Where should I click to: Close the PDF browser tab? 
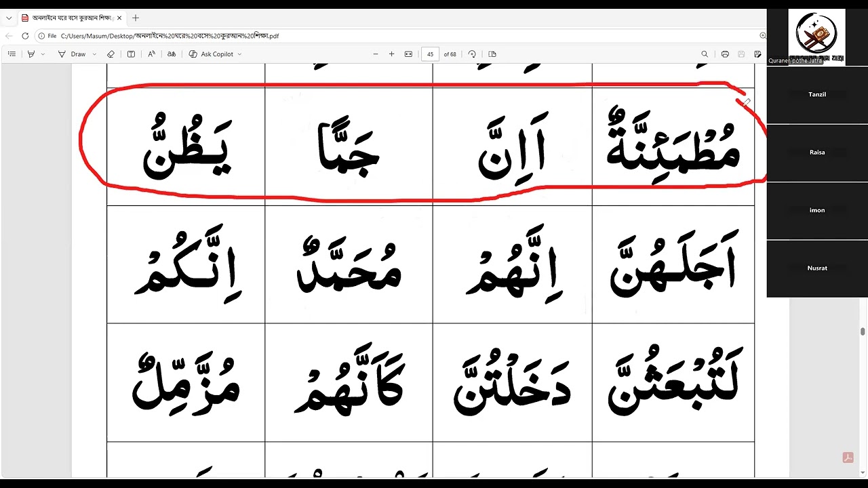point(119,18)
